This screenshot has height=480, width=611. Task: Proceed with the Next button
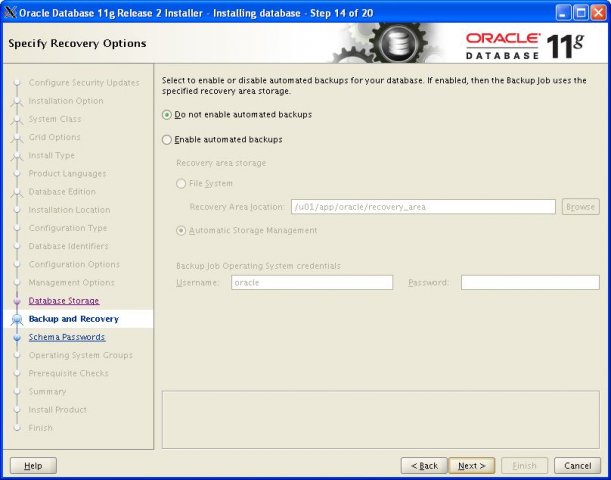click(x=471, y=466)
